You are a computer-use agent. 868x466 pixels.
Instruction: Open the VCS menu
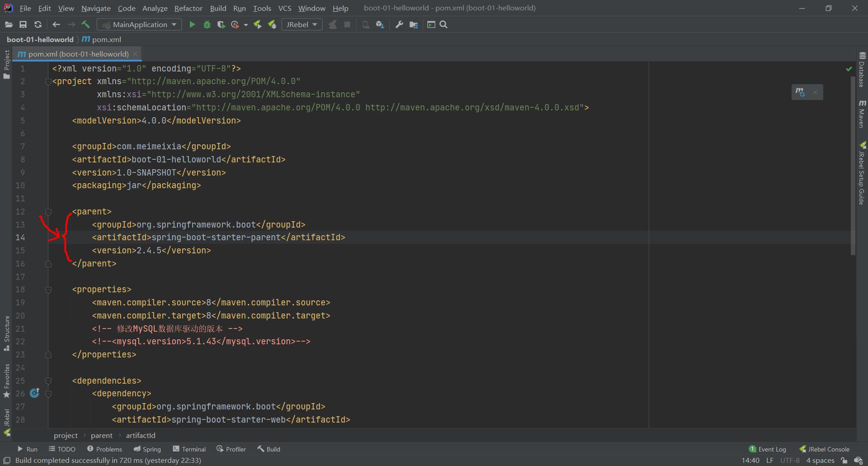(x=284, y=8)
